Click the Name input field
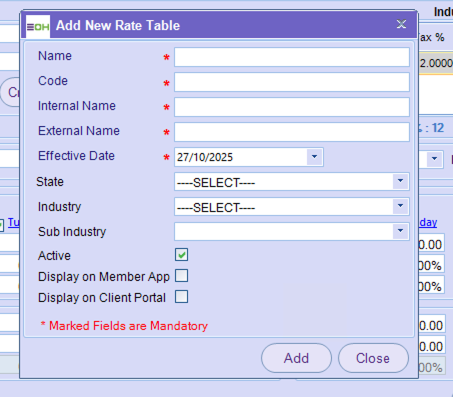Image resolution: width=453 pixels, height=397 pixels. coord(292,57)
